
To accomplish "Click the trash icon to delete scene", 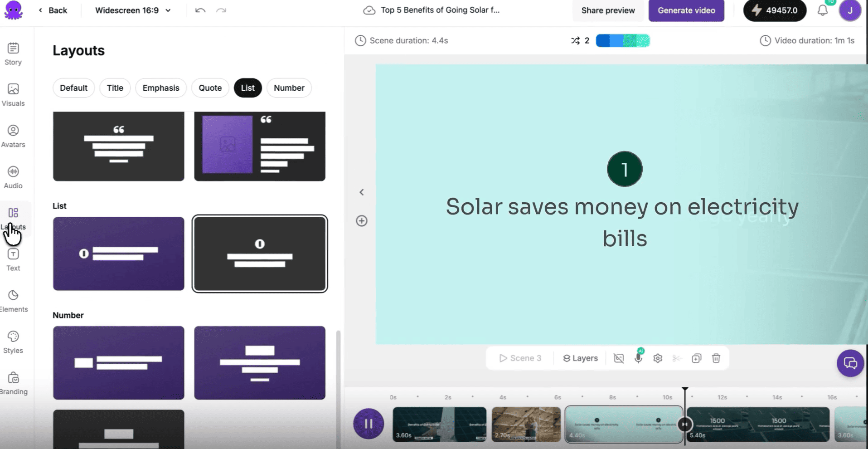I will pos(716,358).
